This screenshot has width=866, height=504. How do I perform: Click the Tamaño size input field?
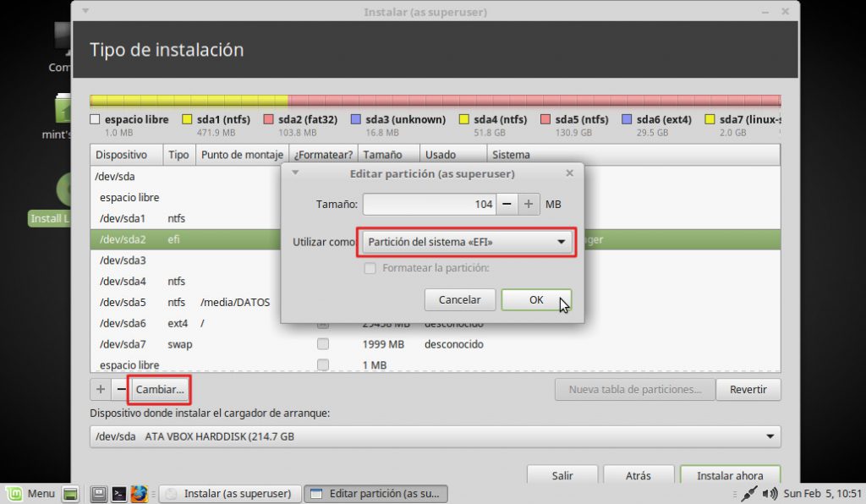coord(428,205)
